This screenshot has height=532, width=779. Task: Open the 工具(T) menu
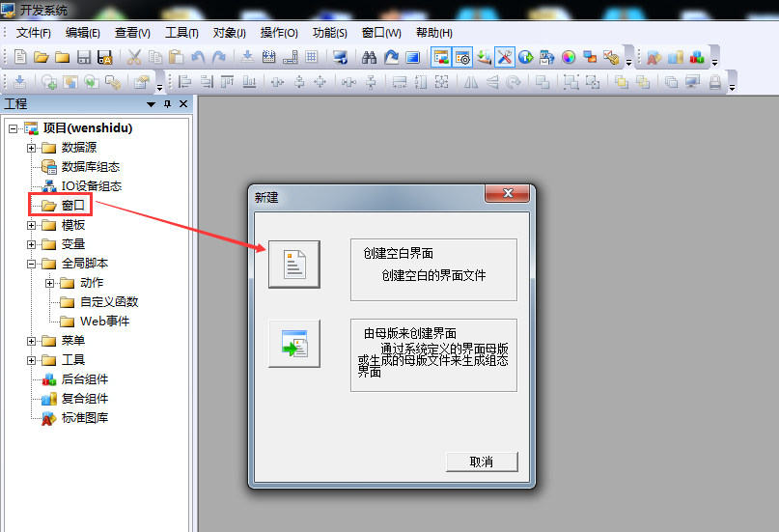(181, 33)
